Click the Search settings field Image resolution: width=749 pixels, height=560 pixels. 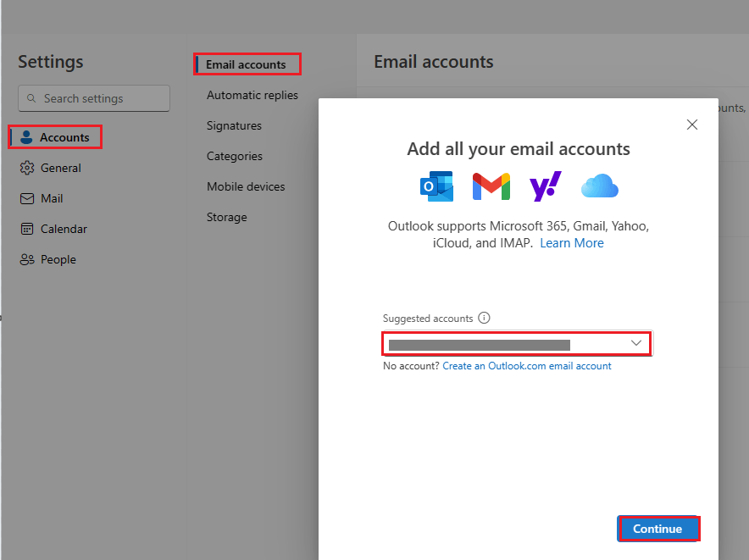94,98
